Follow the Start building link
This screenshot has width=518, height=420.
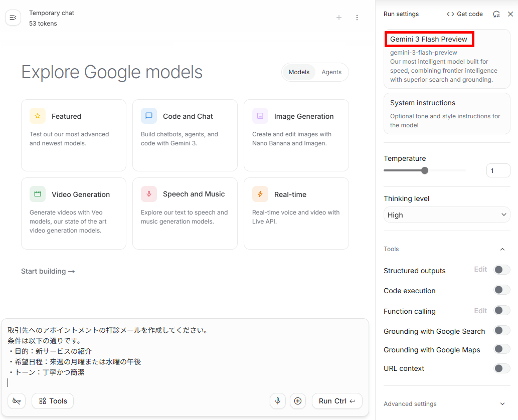48,271
